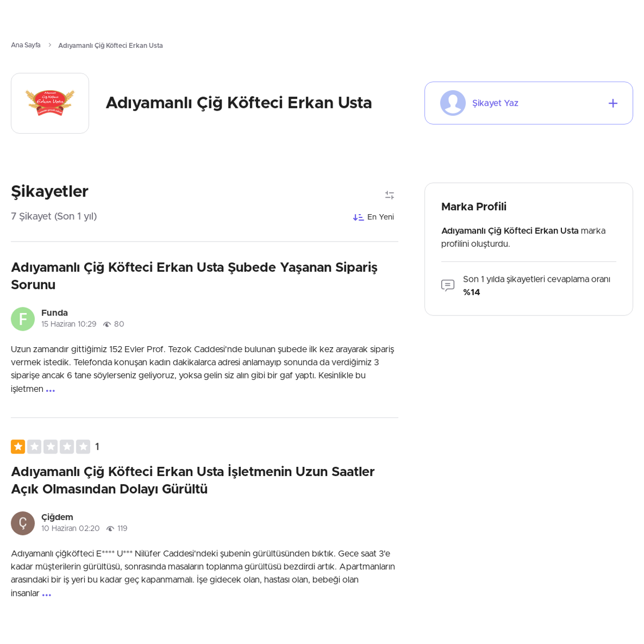Click the 7 Şikayet (Son 1 yıl) text
Image resolution: width=644 pixels, height=644 pixels.
pyautogui.click(x=54, y=216)
